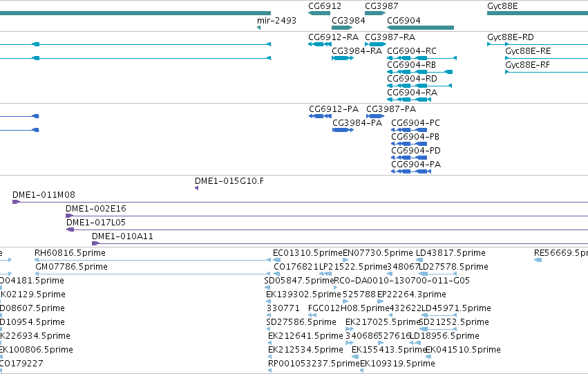
Task: Select protein CG3984-PA
Action: coord(357,122)
